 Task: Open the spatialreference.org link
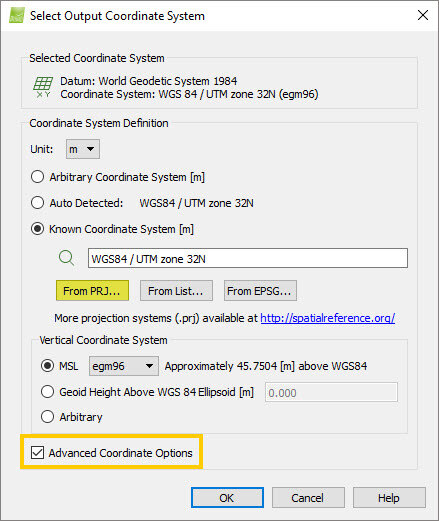(x=328, y=318)
